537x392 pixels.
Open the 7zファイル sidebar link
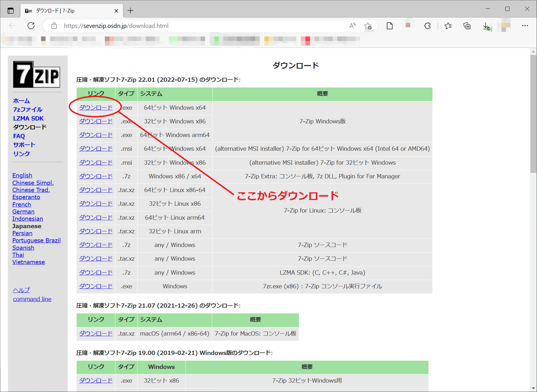pos(28,109)
